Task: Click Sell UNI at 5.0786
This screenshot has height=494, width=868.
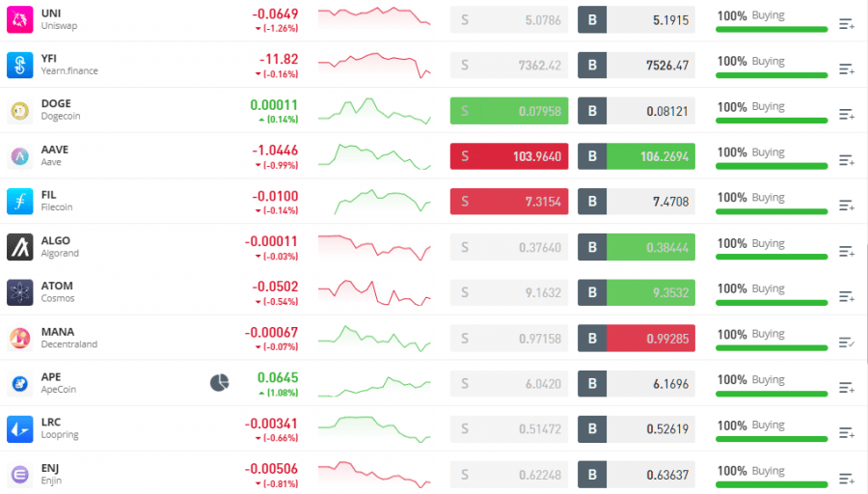Action: tap(509, 20)
